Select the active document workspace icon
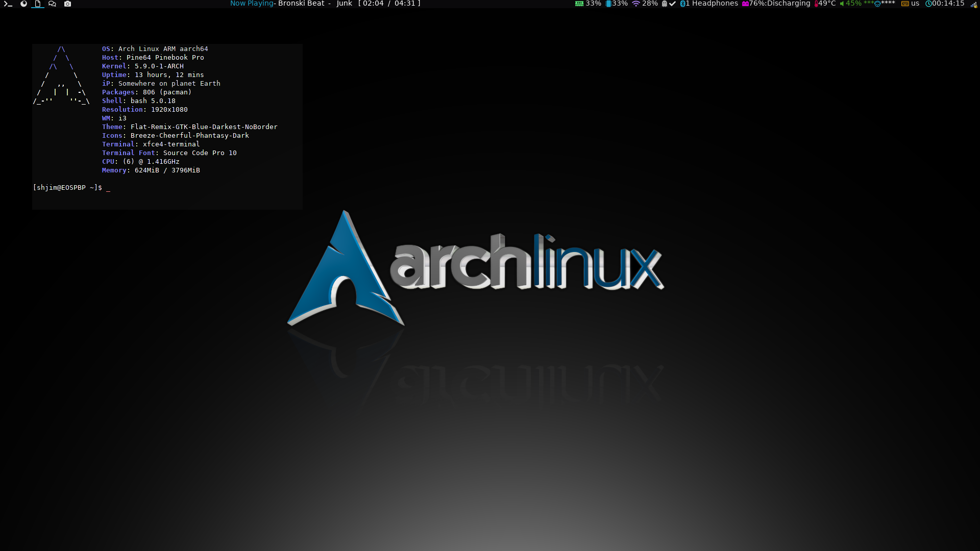980x551 pixels. tap(37, 4)
